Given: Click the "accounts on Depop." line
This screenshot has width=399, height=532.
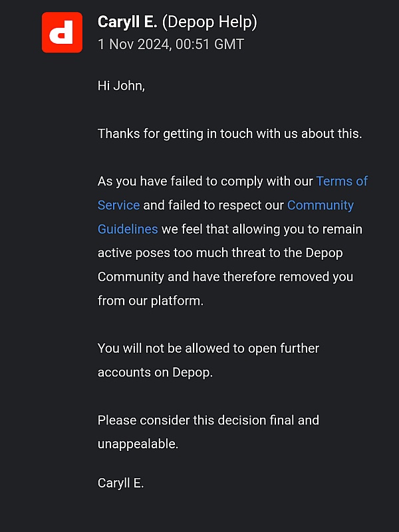Looking at the screenshot, I should (155, 373).
